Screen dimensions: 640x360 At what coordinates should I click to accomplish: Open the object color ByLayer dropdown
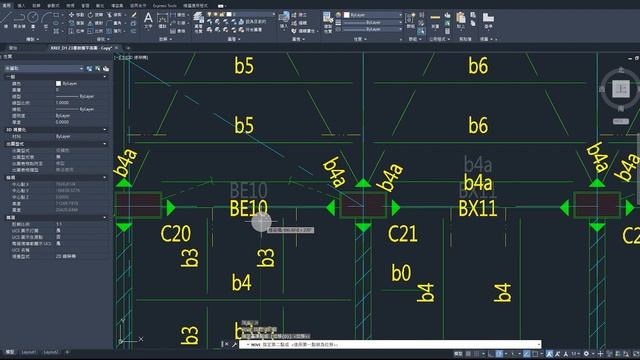pyautogui.click(x=373, y=15)
